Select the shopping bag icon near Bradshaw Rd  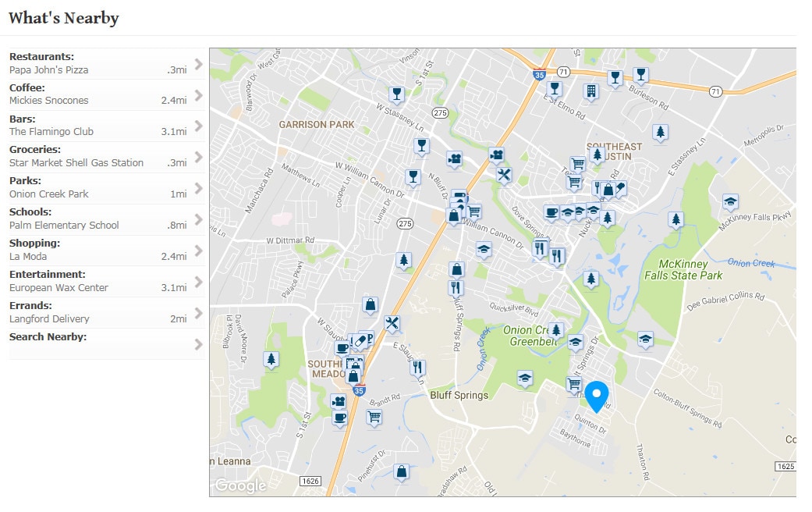pyautogui.click(x=401, y=471)
